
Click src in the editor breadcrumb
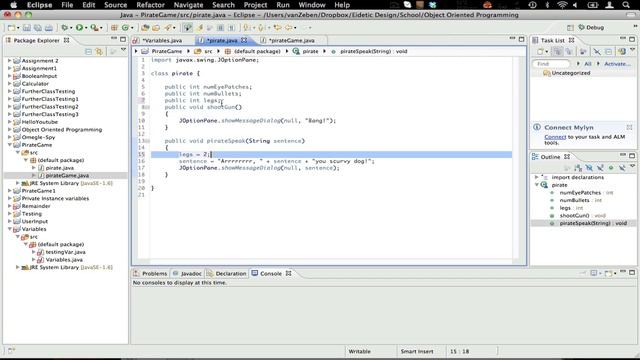tap(208, 51)
